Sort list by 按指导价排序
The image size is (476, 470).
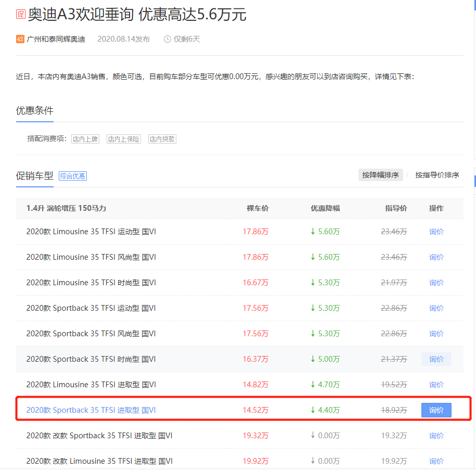(437, 175)
